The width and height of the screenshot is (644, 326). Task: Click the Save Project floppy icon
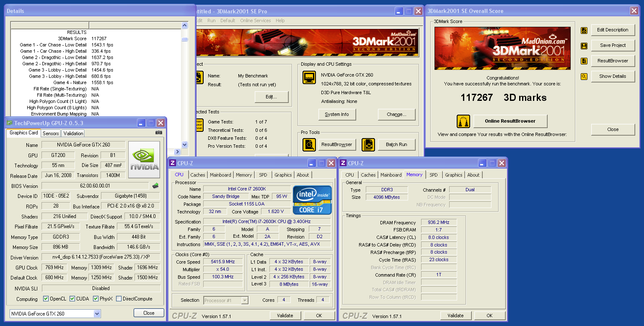tap(584, 46)
